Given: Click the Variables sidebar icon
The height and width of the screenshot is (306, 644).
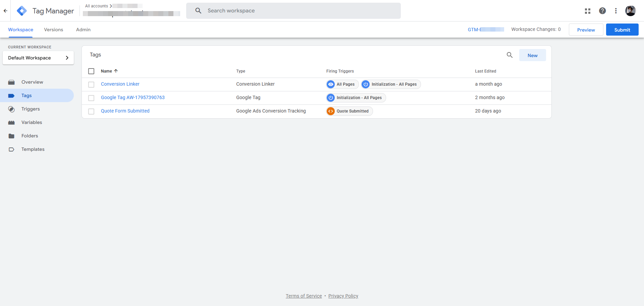Looking at the screenshot, I should tap(11, 122).
